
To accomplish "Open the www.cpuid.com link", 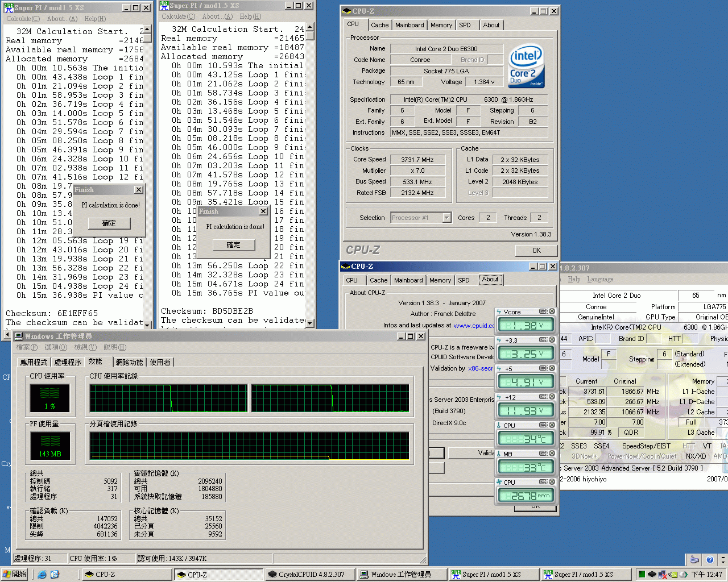I will pos(474,326).
